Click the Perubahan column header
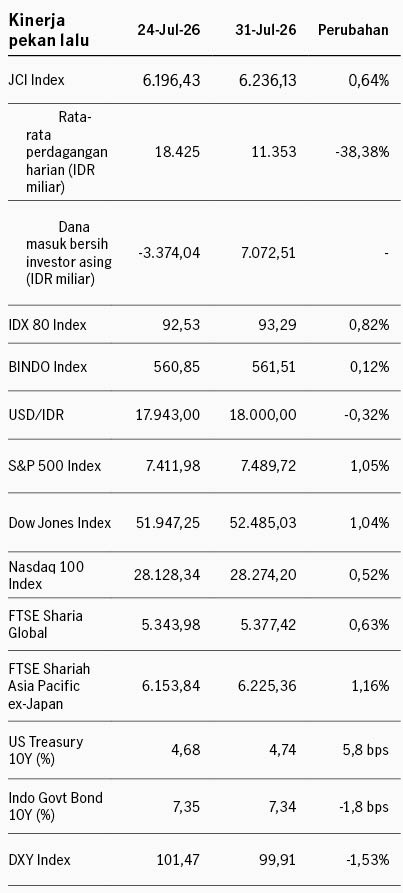Screen dimensions: 403x893 pyautogui.click(x=353, y=30)
